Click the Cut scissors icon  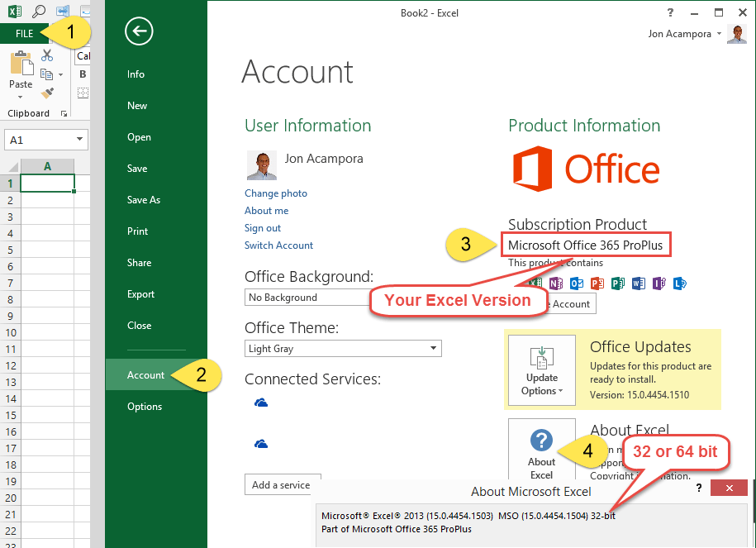click(47, 55)
